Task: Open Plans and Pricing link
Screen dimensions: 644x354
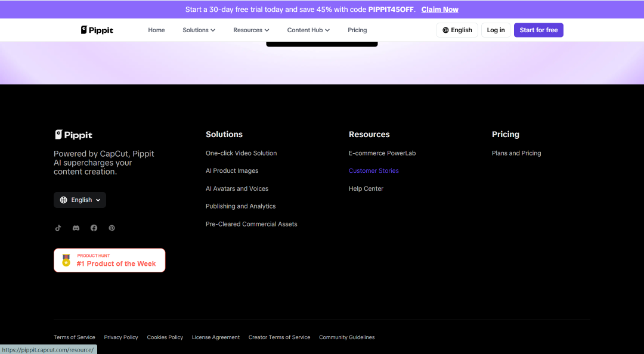Action: click(516, 153)
